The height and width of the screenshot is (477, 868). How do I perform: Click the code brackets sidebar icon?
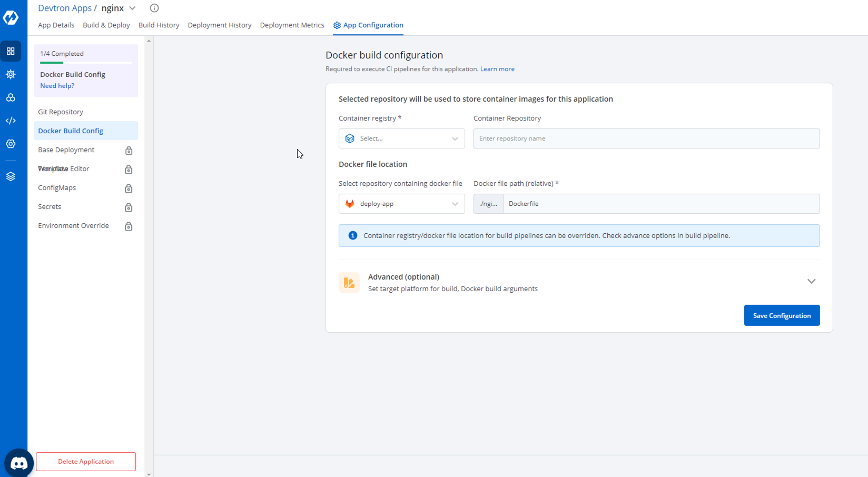(11, 121)
